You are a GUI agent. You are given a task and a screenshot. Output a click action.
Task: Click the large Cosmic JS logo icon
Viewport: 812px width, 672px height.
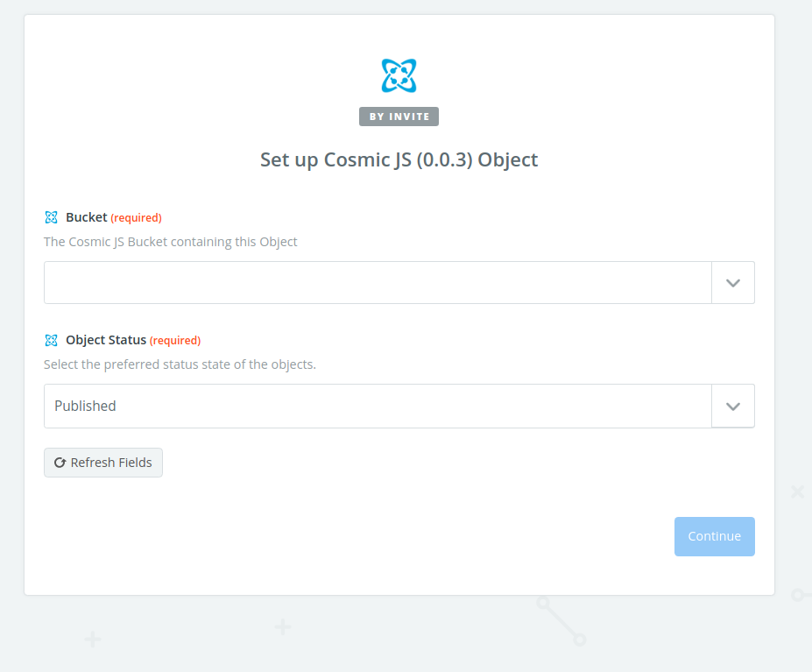point(399,75)
